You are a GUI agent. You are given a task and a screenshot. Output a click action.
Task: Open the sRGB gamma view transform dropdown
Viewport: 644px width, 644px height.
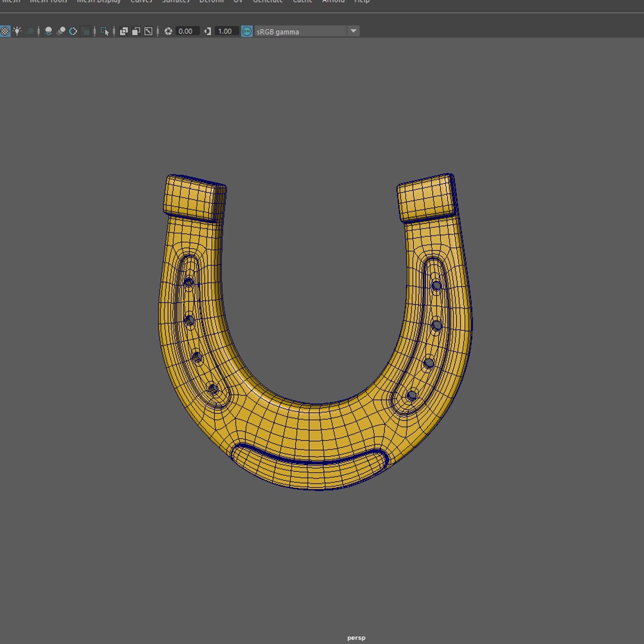307,31
